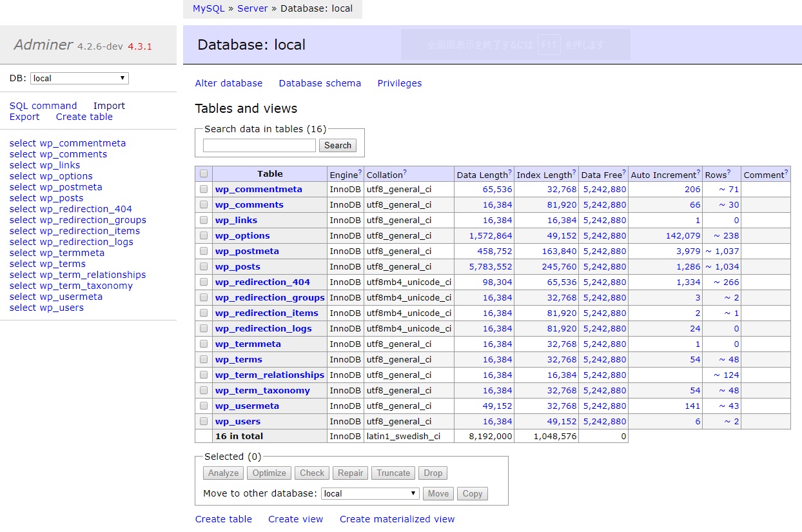Click the Rows help question mark
802x532 pixels.
coord(729,172)
